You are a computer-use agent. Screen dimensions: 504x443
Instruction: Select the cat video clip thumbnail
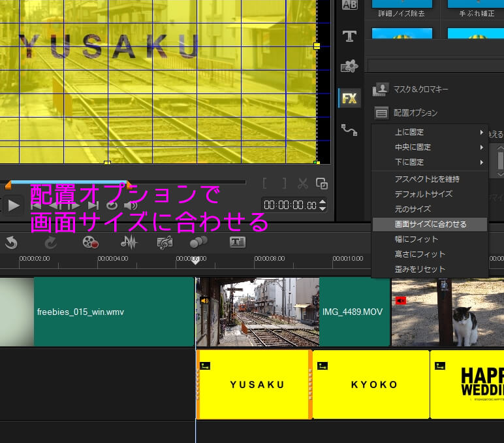[447, 312]
